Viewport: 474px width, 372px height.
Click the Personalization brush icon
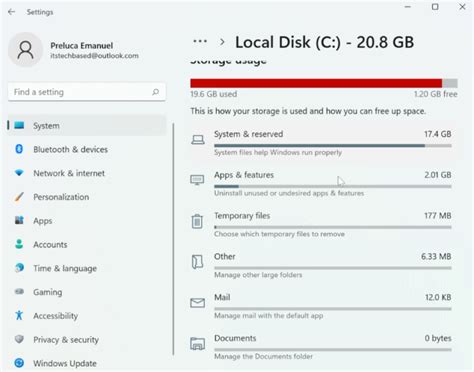tap(19, 197)
